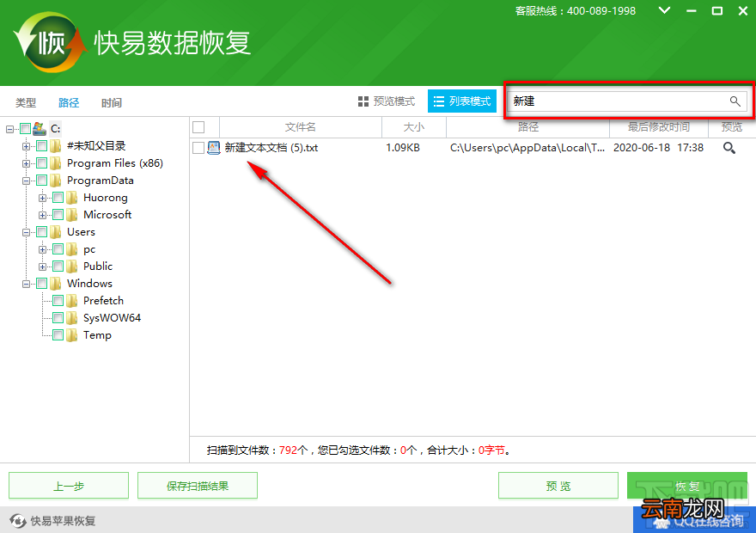
Task: Switch to the 路径 tab
Action: (x=69, y=103)
